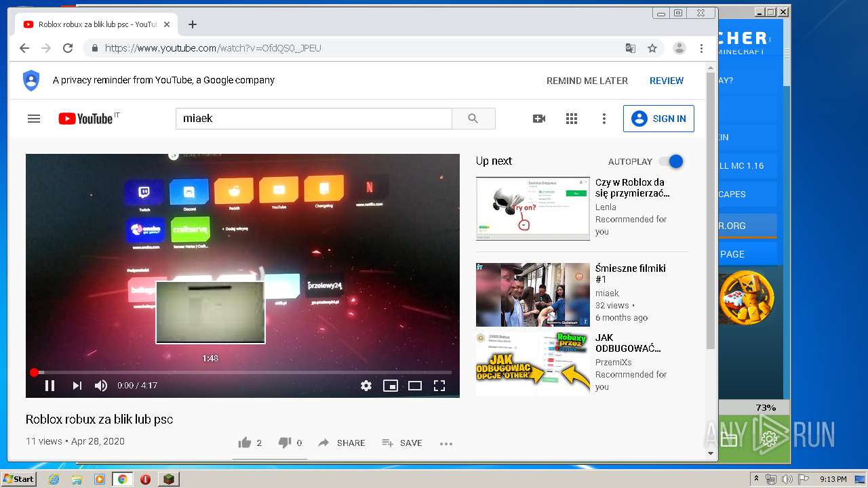
Task: Open create video camera icon
Action: tap(539, 119)
